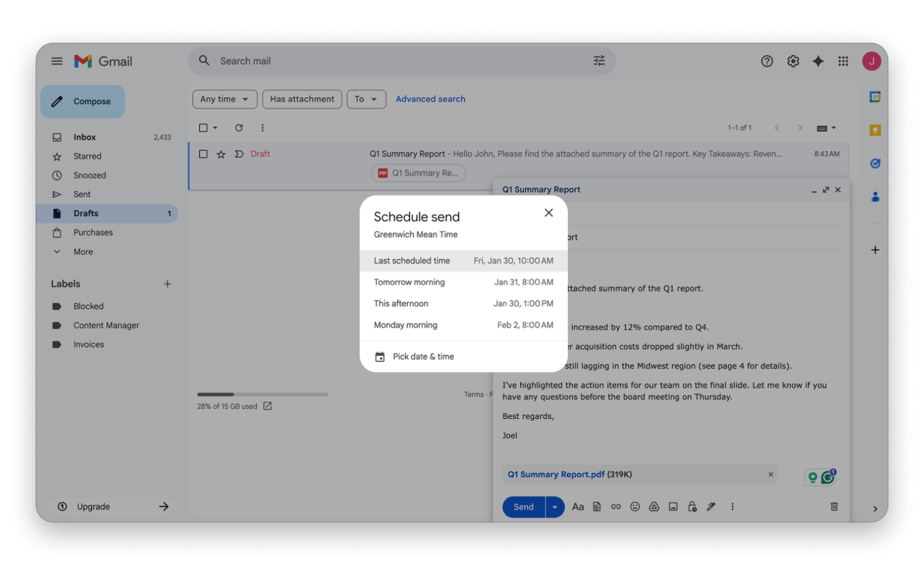This screenshot has width=924, height=570.
Task: Discard draft with the trash icon
Action: coord(834,507)
